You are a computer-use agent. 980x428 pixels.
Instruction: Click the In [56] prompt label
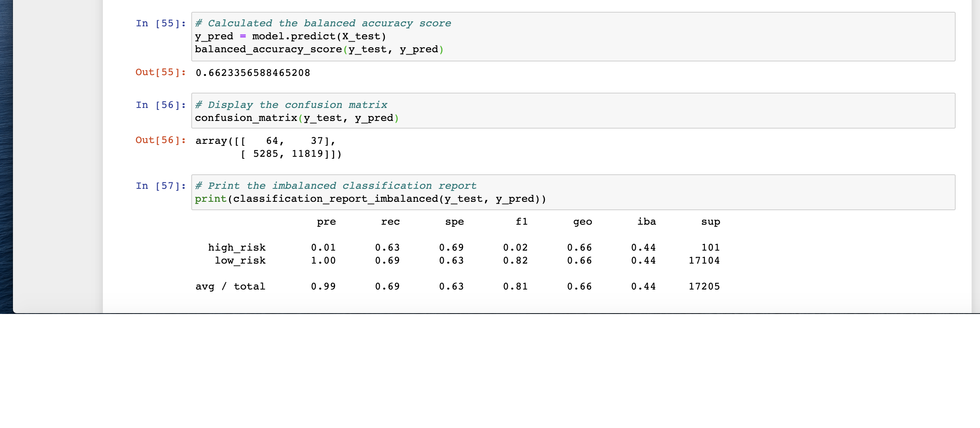pos(160,105)
